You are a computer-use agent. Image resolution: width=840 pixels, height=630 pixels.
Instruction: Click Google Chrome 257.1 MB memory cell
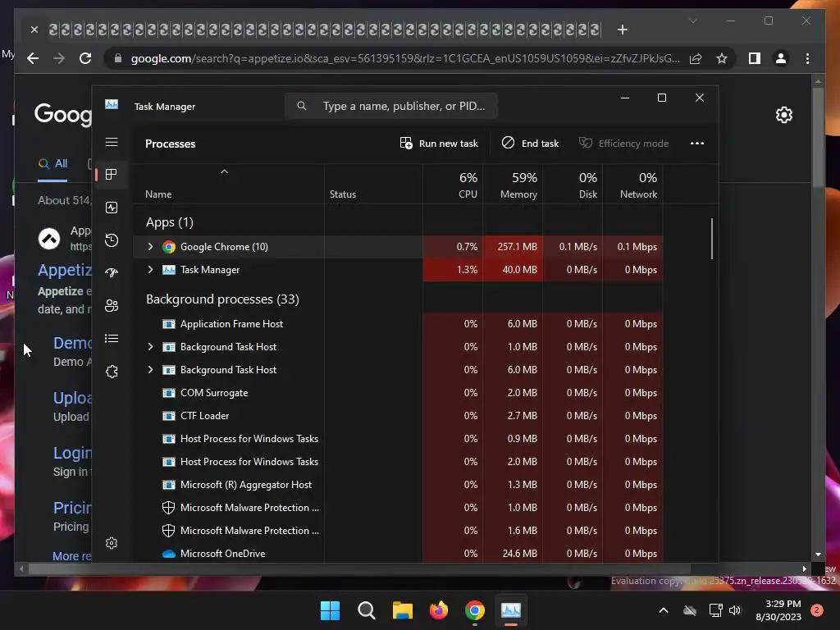click(x=513, y=246)
